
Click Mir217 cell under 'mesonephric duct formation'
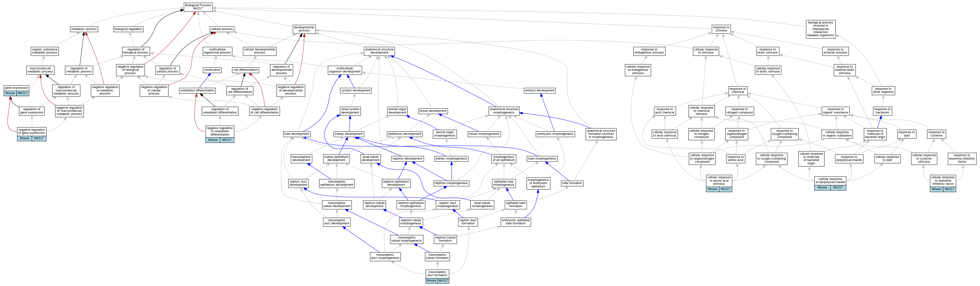[x=443, y=281]
